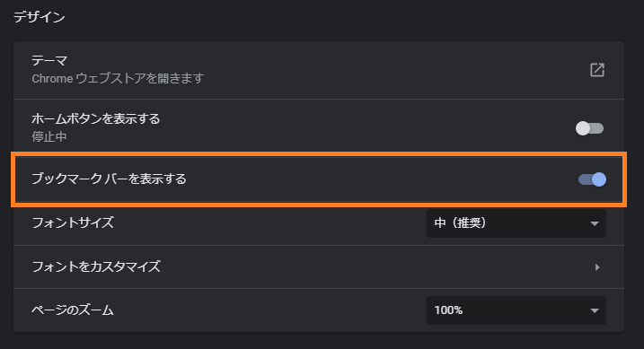
Task: Click the テーマ row title
Action: tap(49, 61)
